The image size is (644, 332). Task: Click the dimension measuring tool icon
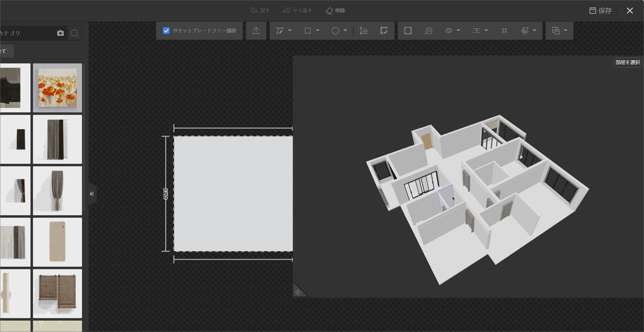[x=364, y=31]
